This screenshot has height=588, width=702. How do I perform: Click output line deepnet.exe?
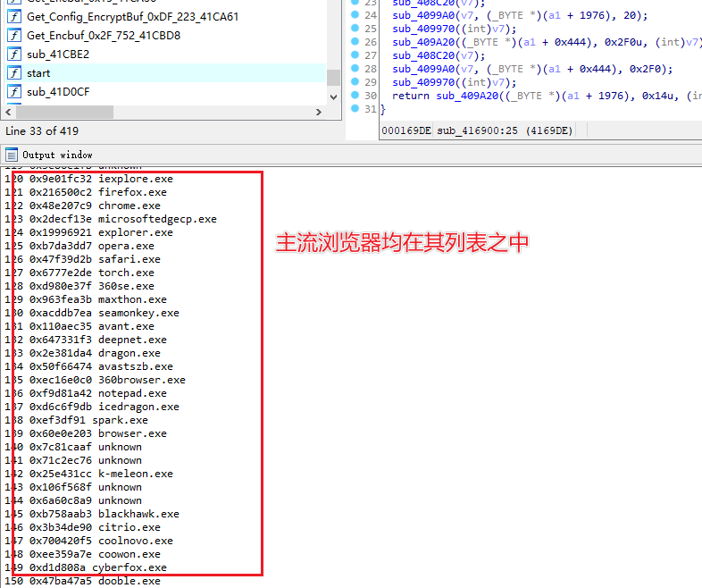[86, 340]
